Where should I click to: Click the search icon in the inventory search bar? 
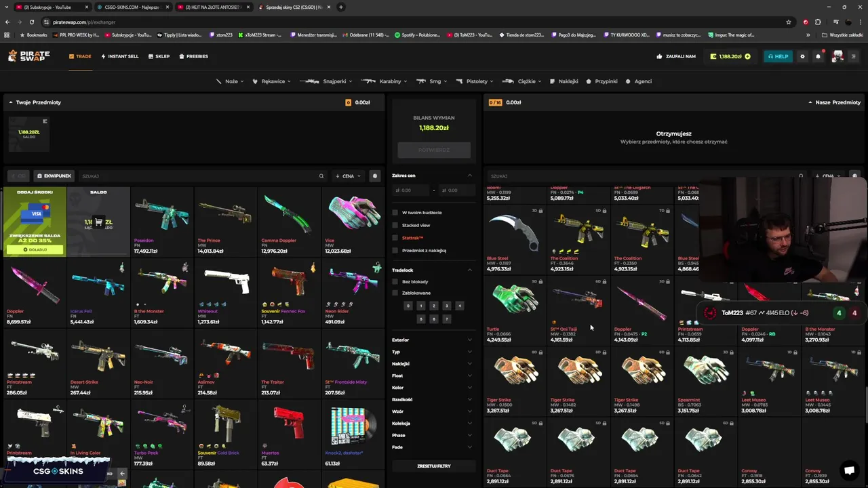click(x=321, y=176)
